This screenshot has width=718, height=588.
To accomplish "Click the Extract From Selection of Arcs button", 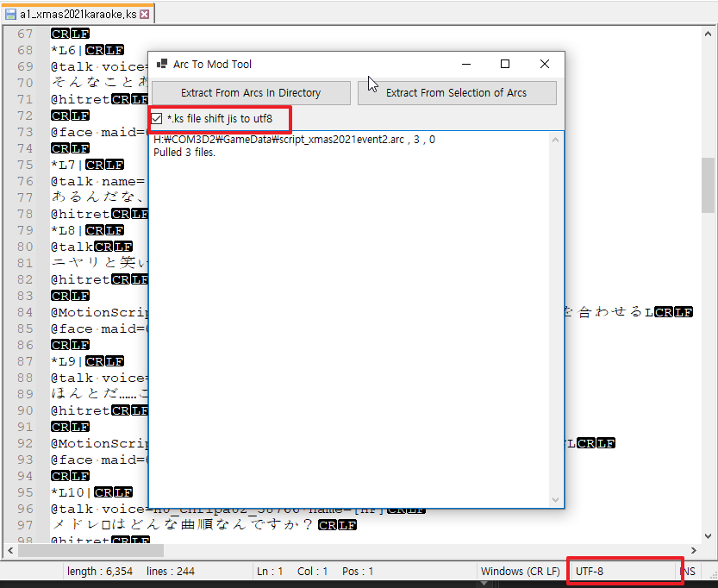I will (x=457, y=92).
